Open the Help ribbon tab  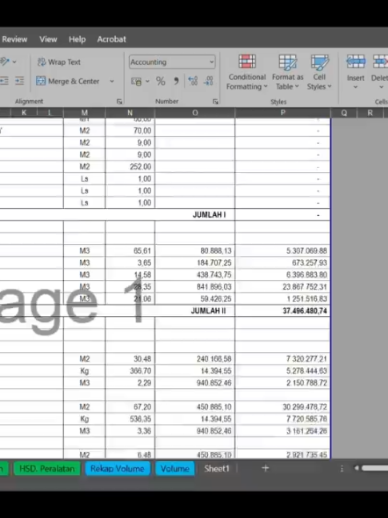point(77,39)
